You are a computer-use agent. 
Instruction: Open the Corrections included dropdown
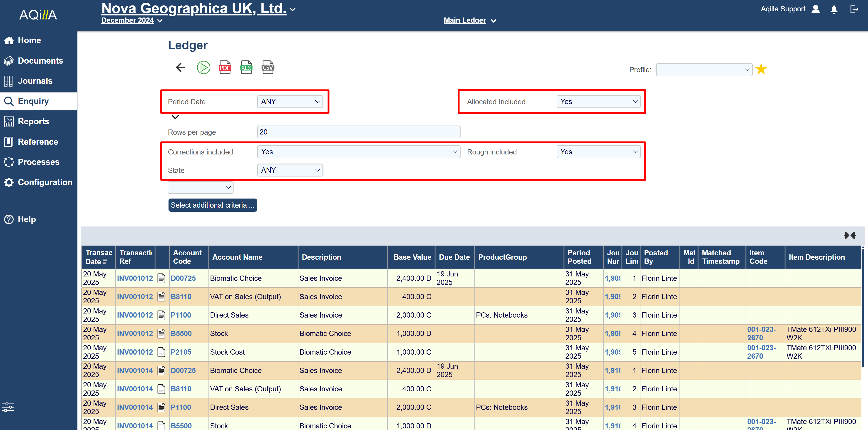359,152
